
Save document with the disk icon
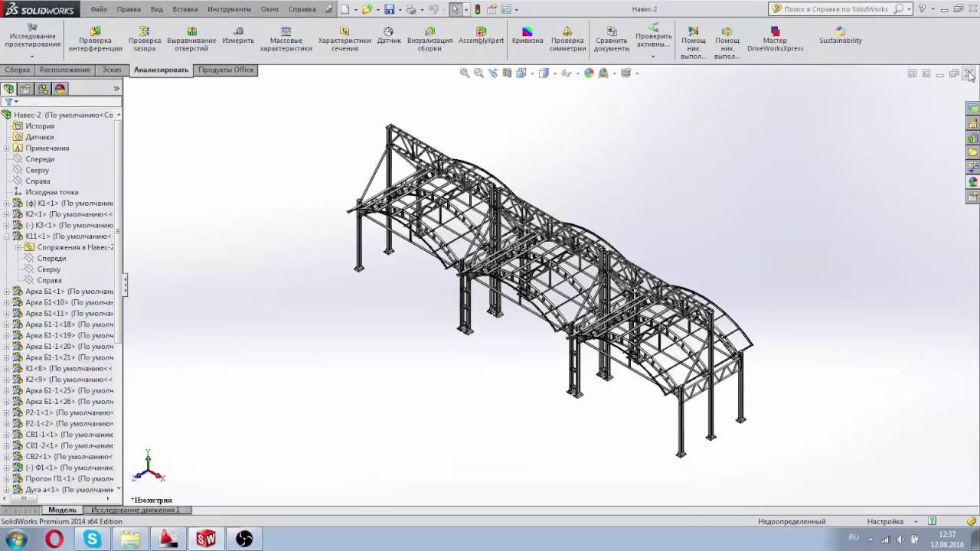click(x=389, y=9)
